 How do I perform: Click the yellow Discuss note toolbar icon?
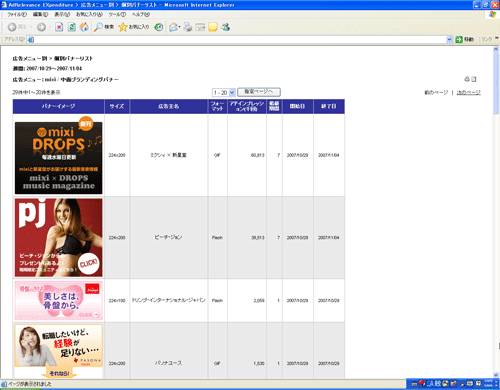[213, 27]
